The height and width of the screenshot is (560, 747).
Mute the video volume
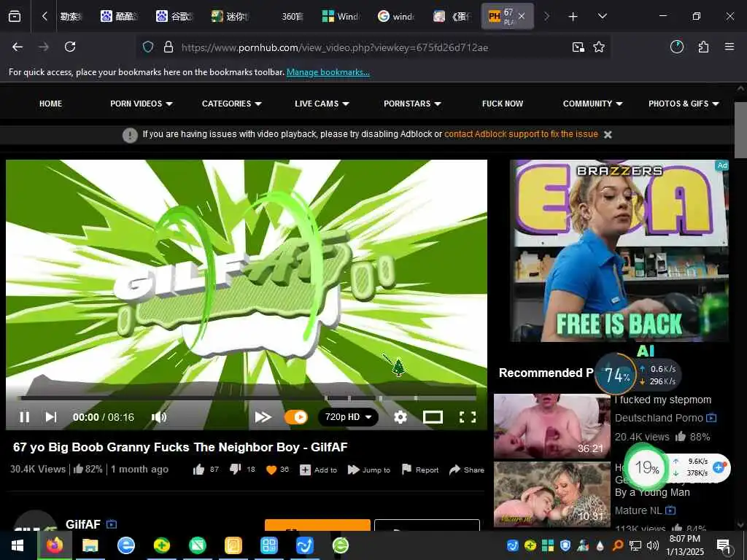(x=159, y=417)
